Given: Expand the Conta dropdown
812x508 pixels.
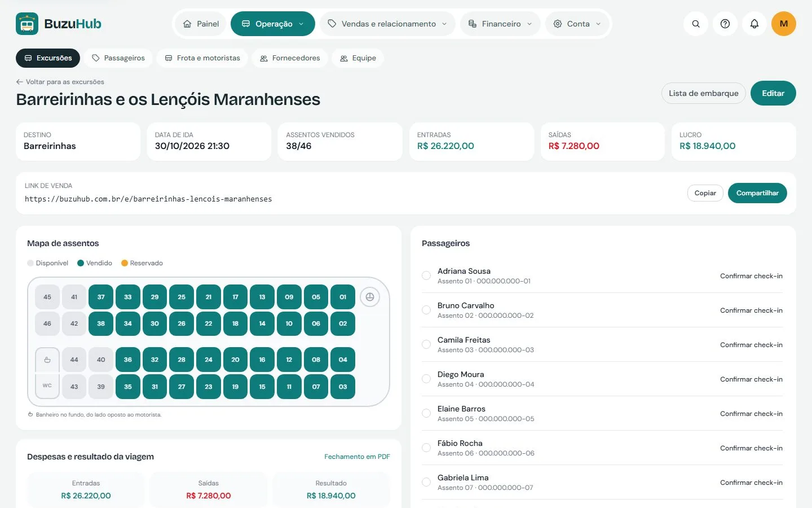Looking at the screenshot, I should tap(578, 24).
